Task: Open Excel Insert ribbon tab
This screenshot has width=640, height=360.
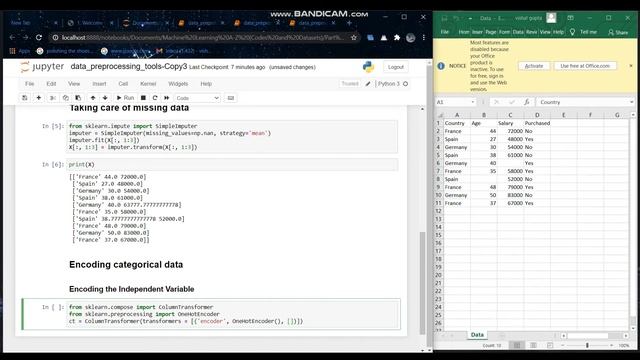Action: [477, 32]
